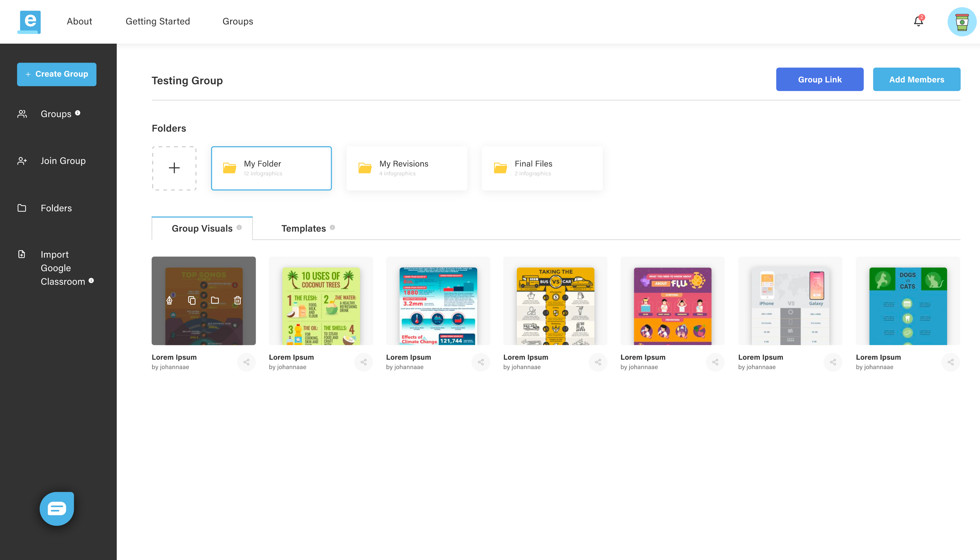Image resolution: width=980 pixels, height=560 pixels.
Task: Click the Add Members button
Action: pyautogui.click(x=917, y=79)
